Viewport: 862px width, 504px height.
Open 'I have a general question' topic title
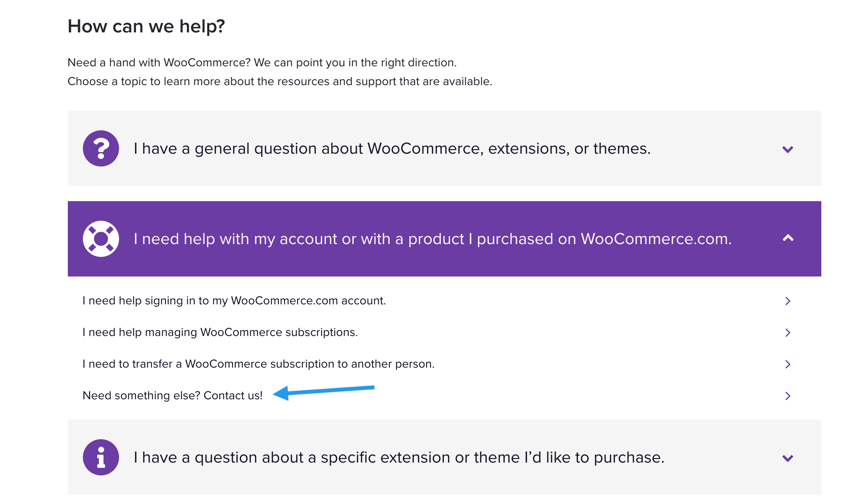(x=392, y=149)
